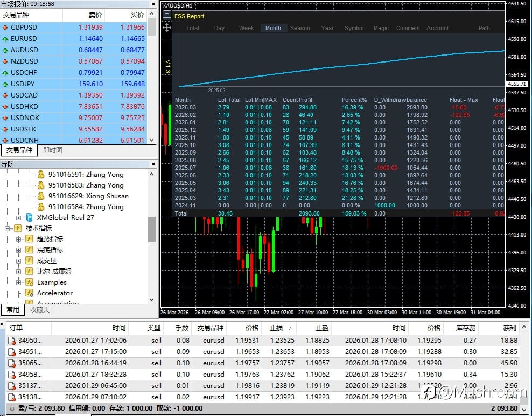Select USDCNH row in market watch
The height and width of the screenshot is (416, 532).
click(74, 140)
